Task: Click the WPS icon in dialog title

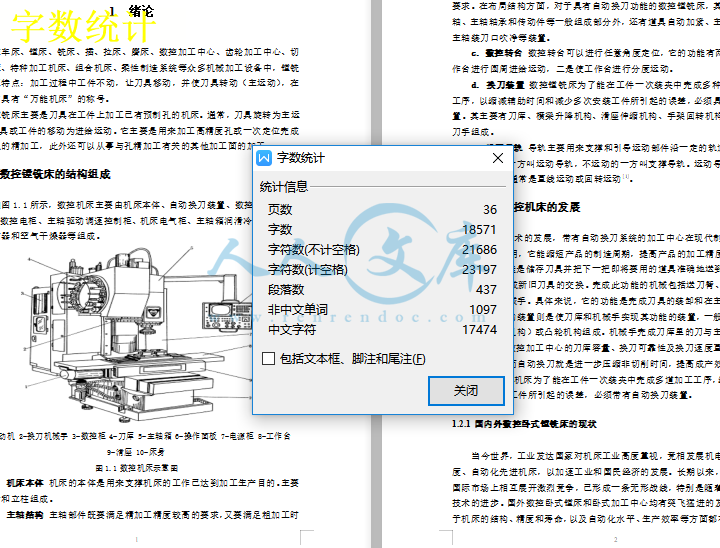Action: point(264,158)
